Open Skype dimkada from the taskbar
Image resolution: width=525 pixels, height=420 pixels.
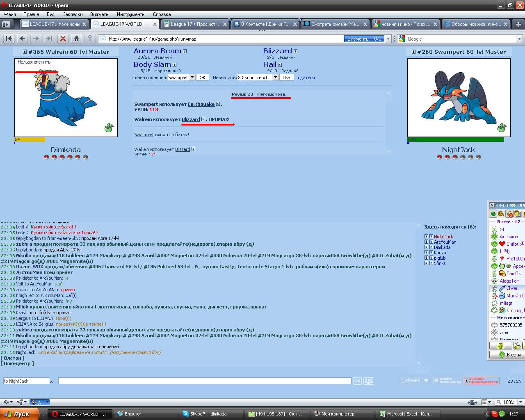[211, 414]
